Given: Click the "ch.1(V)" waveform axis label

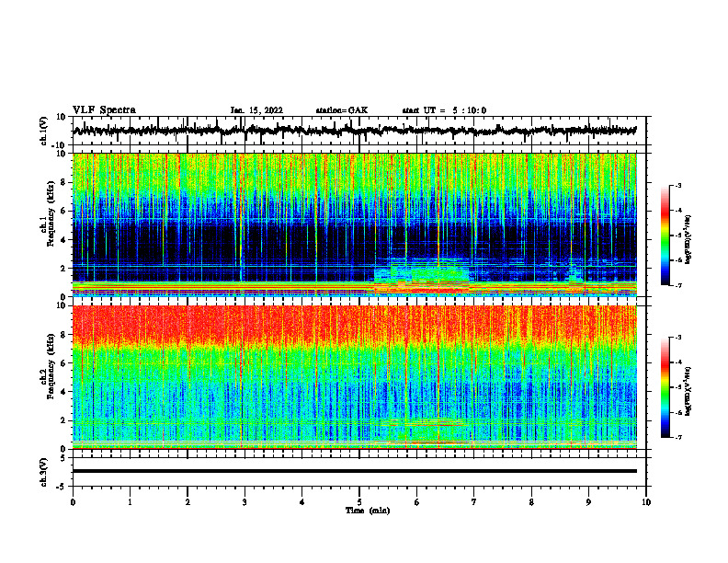Looking at the screenshot, I should (43, 131).
